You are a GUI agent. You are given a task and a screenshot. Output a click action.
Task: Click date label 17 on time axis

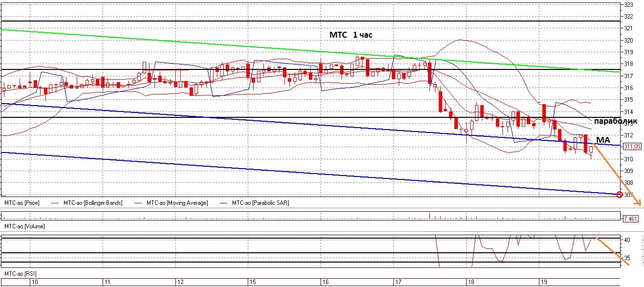(x=397, y=283)
